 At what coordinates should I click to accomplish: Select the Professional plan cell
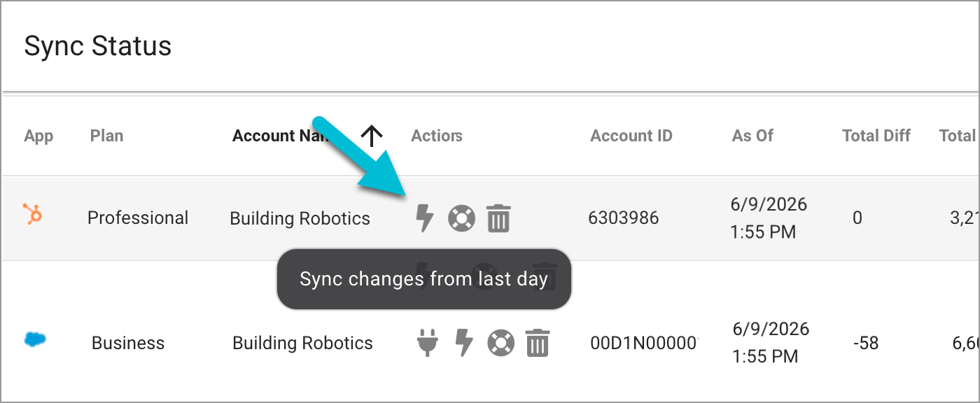click(138, 218)
